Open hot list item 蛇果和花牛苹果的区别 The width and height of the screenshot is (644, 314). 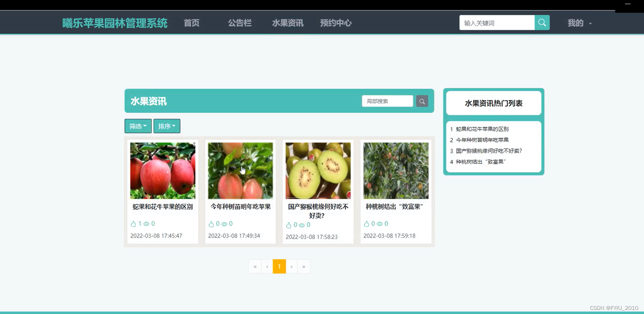click(482, 129)
